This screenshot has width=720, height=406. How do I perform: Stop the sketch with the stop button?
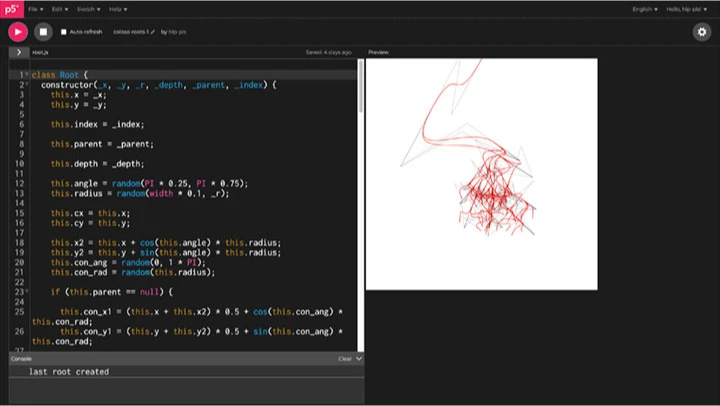click(43, 32)
